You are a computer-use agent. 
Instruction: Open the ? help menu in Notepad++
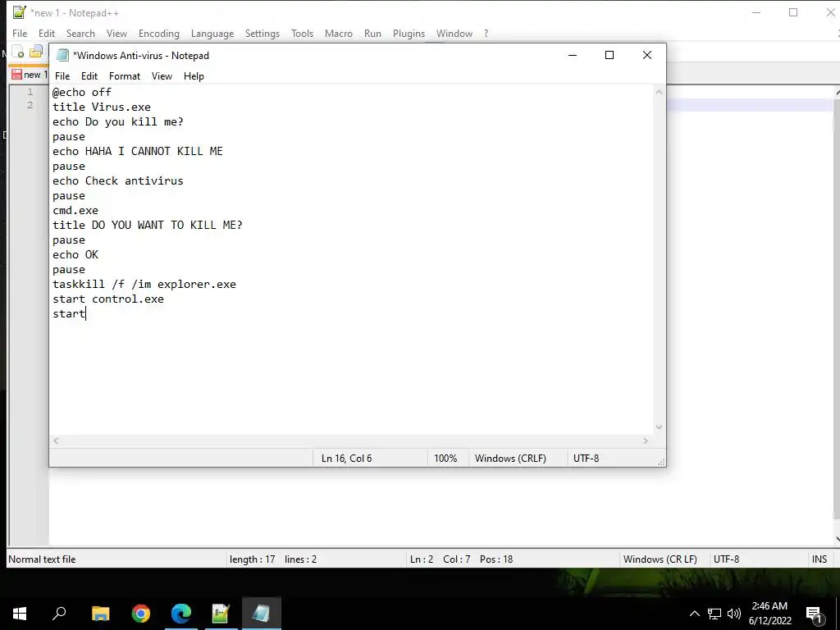coord(486,33)
